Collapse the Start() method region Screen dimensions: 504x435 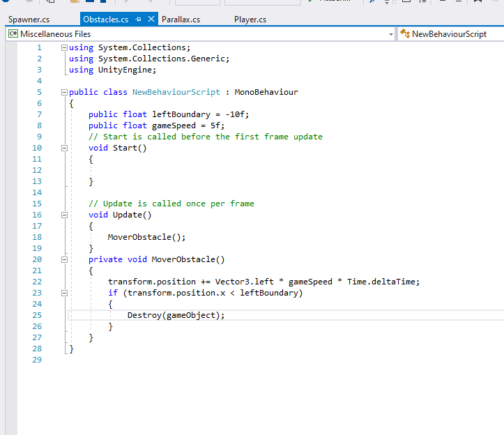point(64,148)
